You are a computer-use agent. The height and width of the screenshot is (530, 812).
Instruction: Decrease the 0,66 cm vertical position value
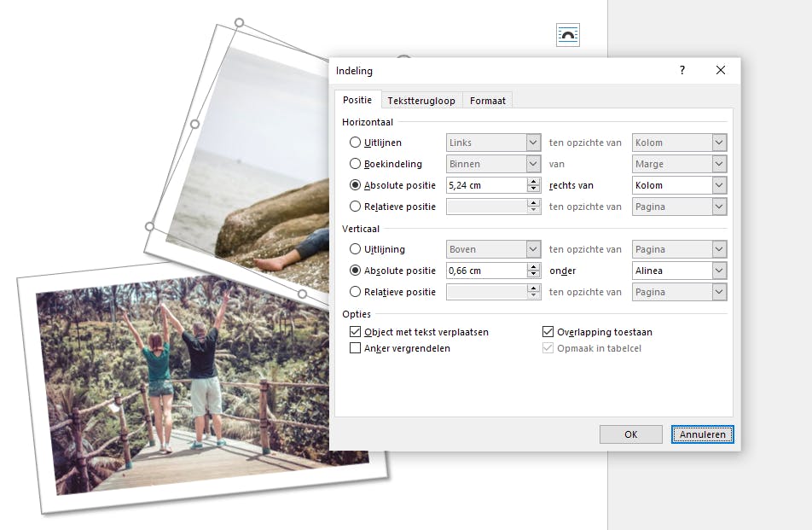pyautogui.click(x=533, y=275)
